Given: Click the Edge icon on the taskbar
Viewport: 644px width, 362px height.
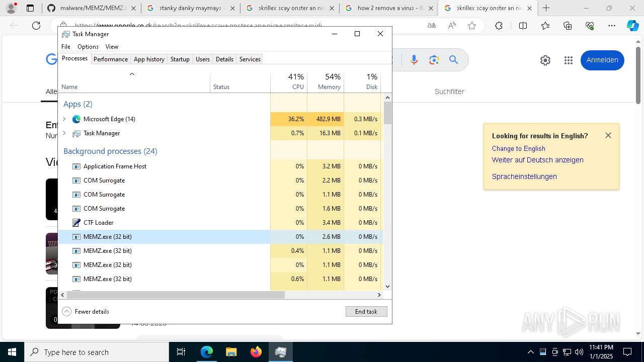Looking at the screenshot, I should pyautogui.click(x=207, y=352).
